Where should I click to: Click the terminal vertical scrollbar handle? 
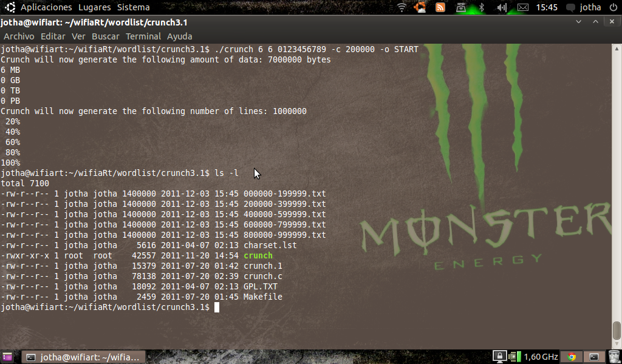click(x=617, y=331)
